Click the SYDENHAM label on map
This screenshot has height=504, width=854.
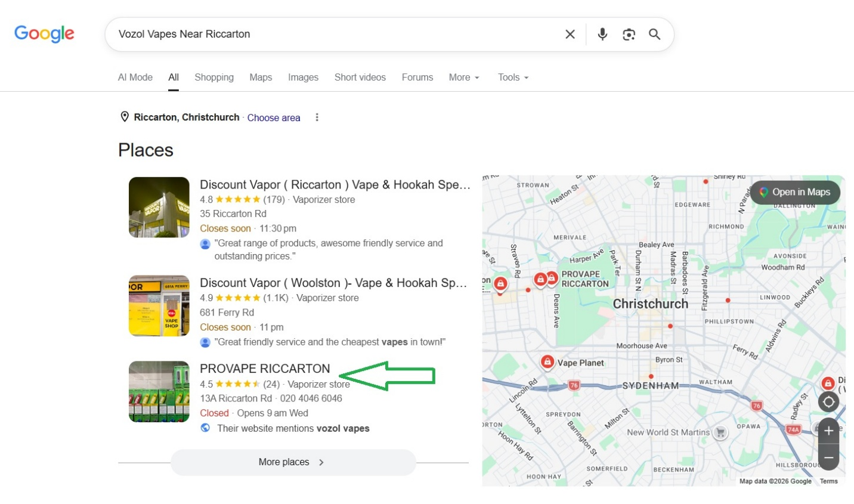click(x=651, y=385)
